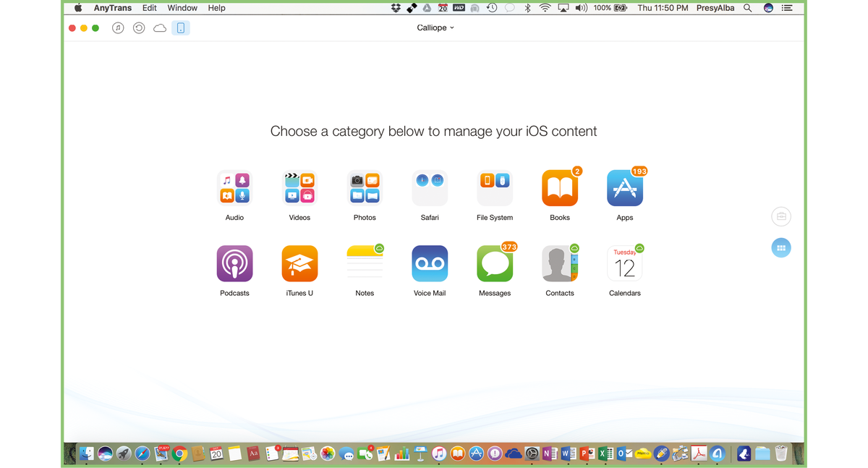
Task: Open the Help menu
Action: [x=216, y=8]
